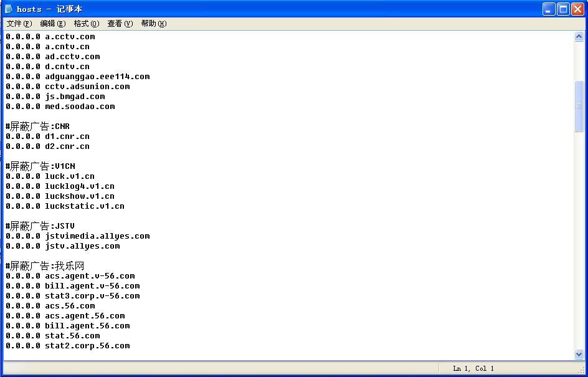Click the lucklog4.v1.cn line
This screenshot has height=377, width=588.
click(60, 186)
